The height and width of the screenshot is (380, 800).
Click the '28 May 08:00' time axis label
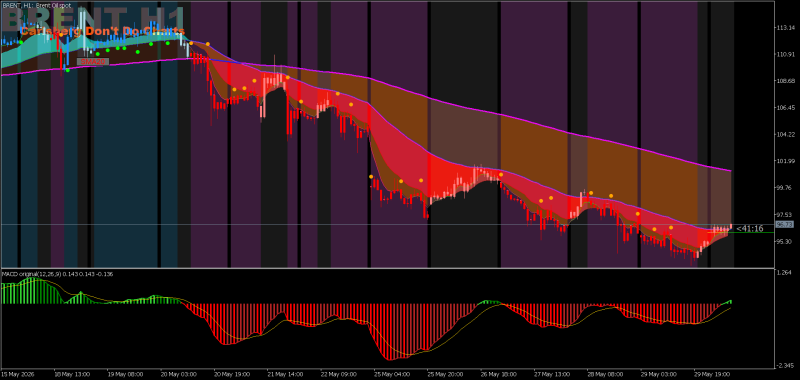tap(604, 373)
